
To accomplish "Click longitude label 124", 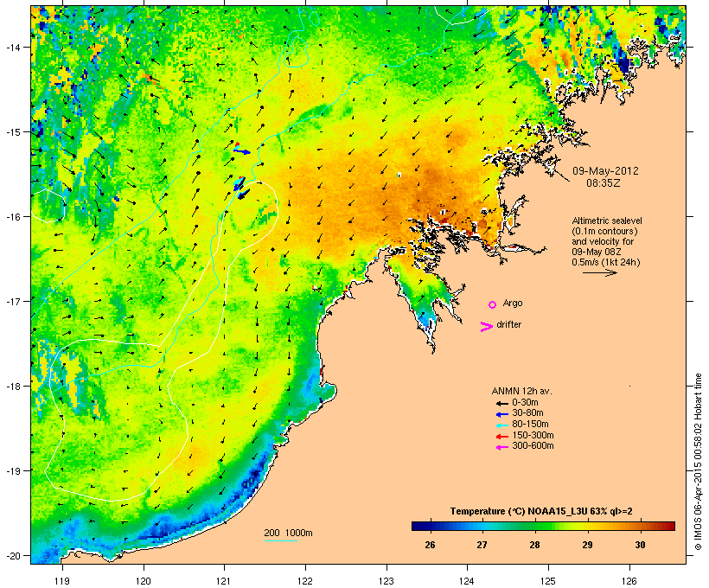I will [x=467, y=581].
